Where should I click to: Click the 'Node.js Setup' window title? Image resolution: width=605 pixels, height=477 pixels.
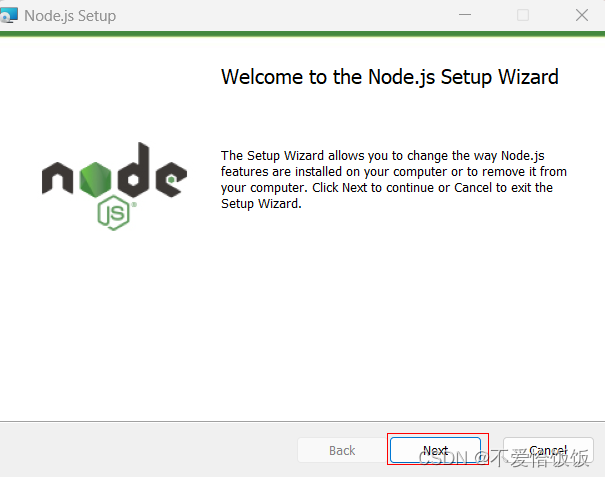70,16
